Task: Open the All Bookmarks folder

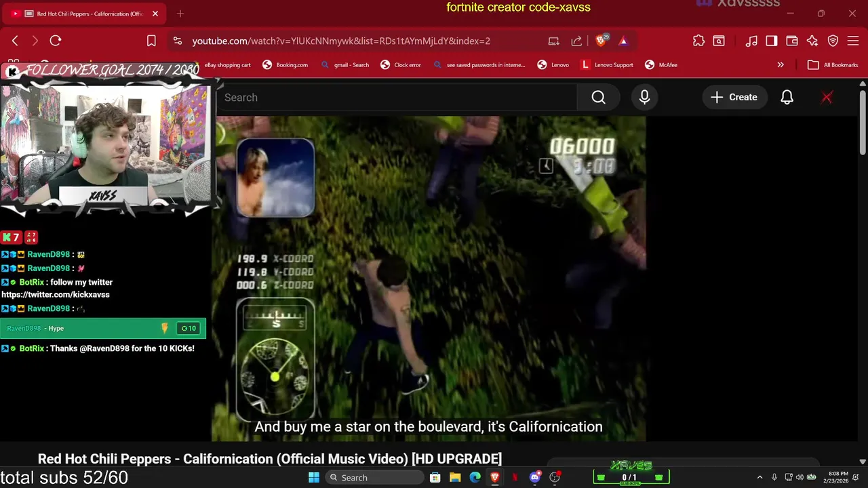Action: pos(833,65)
